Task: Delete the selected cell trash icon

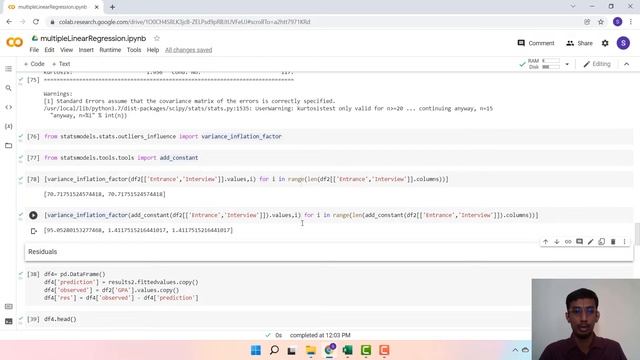Action: click(x=613, y=242)
